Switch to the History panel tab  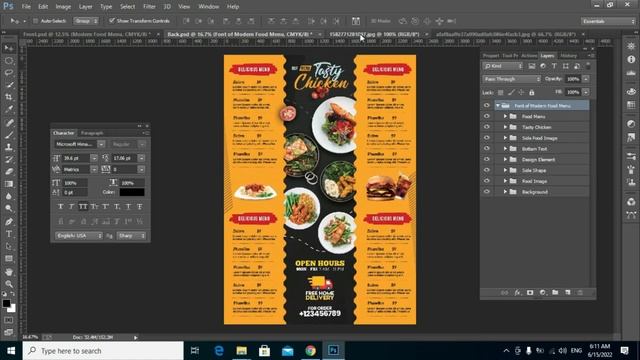click(569, 56)
